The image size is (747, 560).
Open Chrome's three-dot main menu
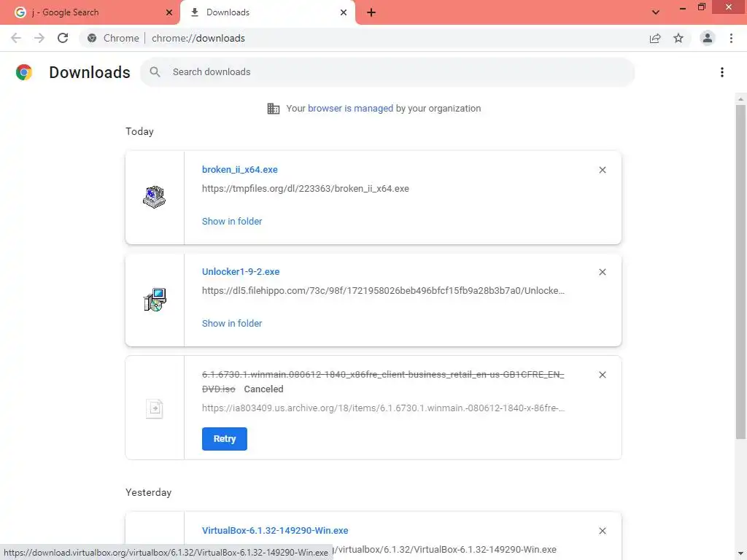731,38
